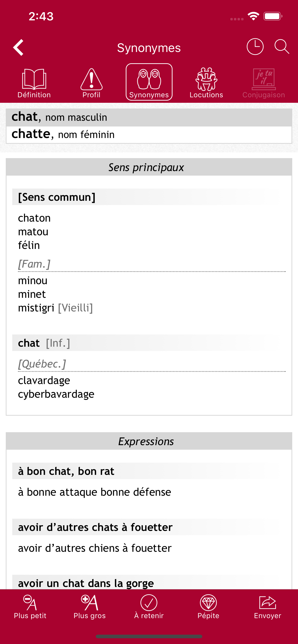
Task: Switch to the Synonymes tab
Action: [149, 81]
